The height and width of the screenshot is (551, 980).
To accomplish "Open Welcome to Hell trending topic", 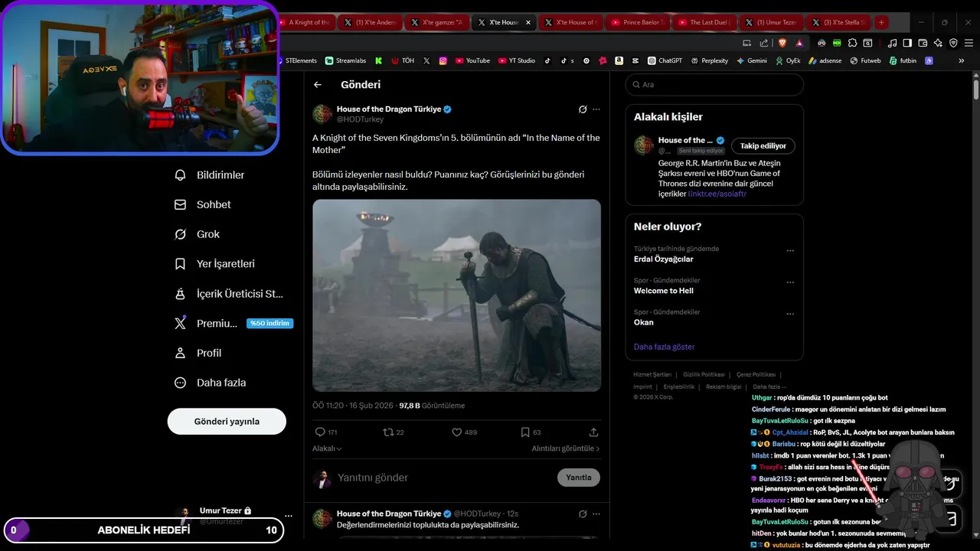I will 664,291.
